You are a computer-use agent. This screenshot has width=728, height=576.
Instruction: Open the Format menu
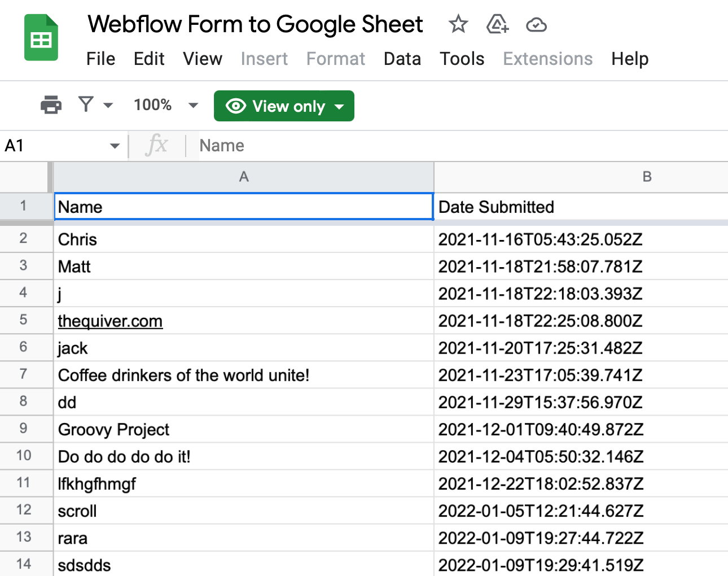point(336,59)
